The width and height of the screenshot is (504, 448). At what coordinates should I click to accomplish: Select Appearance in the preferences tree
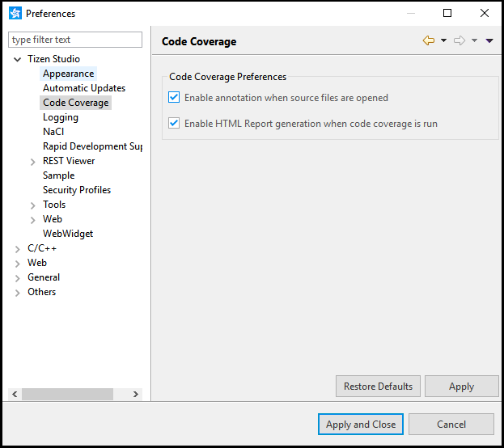pos(68,74)
